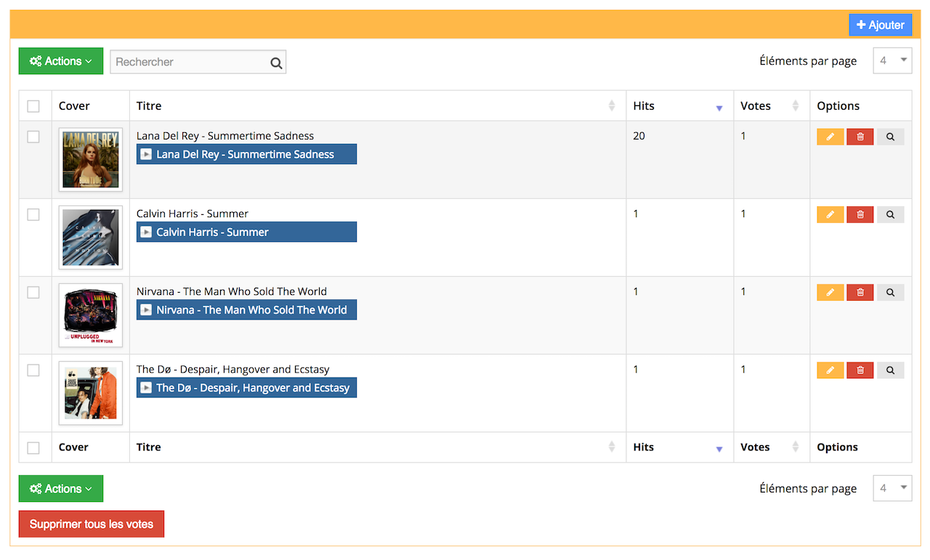Select the Lana Del Rey row checkbox
The height and width of the screenshot is (560, 930).
click(x=33, y=137)
